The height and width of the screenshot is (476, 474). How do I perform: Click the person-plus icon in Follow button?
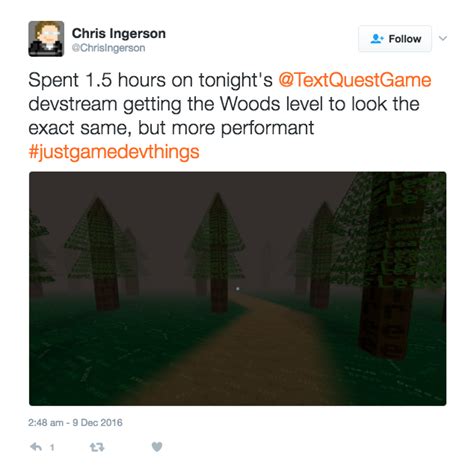coord(377,39)
